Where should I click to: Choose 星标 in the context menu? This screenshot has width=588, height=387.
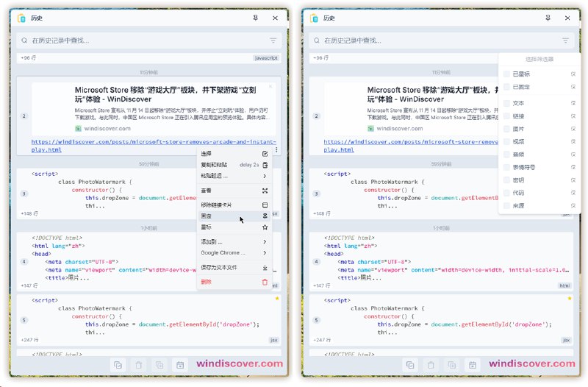click(234, 227)
